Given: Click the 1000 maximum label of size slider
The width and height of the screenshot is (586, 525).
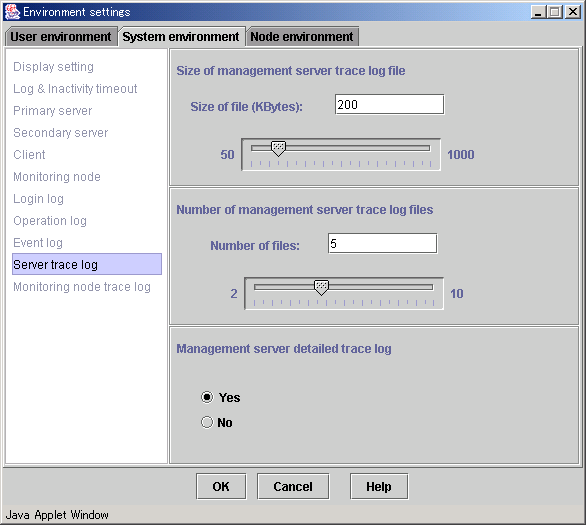Looking at the screenshot, I should click(x=461, y=155).
